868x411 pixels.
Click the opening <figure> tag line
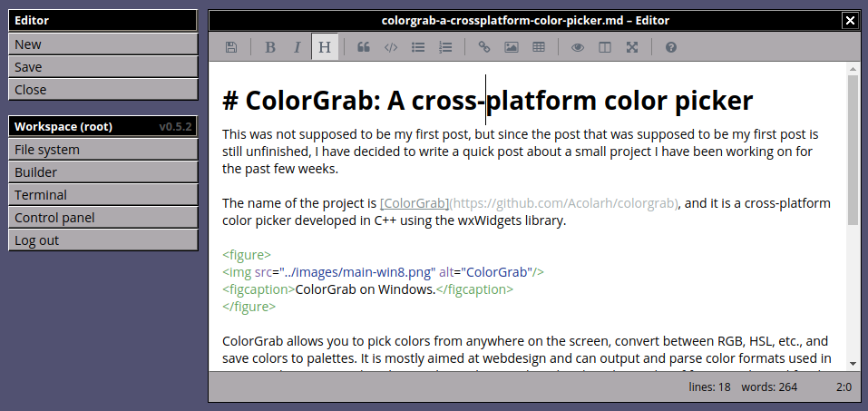[x=247, y=255]
